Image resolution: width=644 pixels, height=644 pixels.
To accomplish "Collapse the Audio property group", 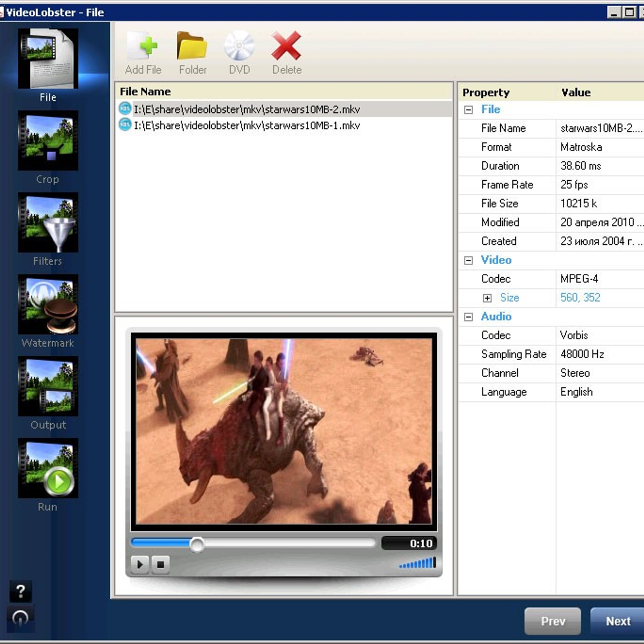I will click(x=469, y=317).
